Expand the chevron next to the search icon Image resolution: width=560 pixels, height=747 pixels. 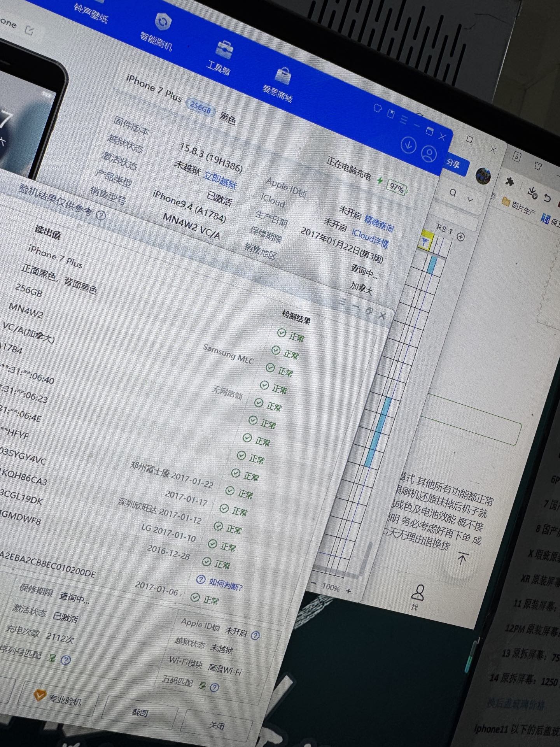click(x=470, y=200)
